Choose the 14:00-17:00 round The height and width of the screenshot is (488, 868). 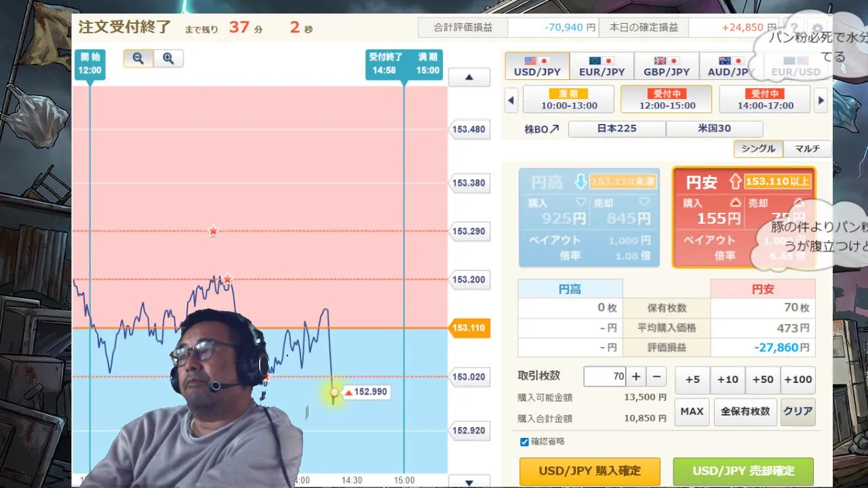764,99
